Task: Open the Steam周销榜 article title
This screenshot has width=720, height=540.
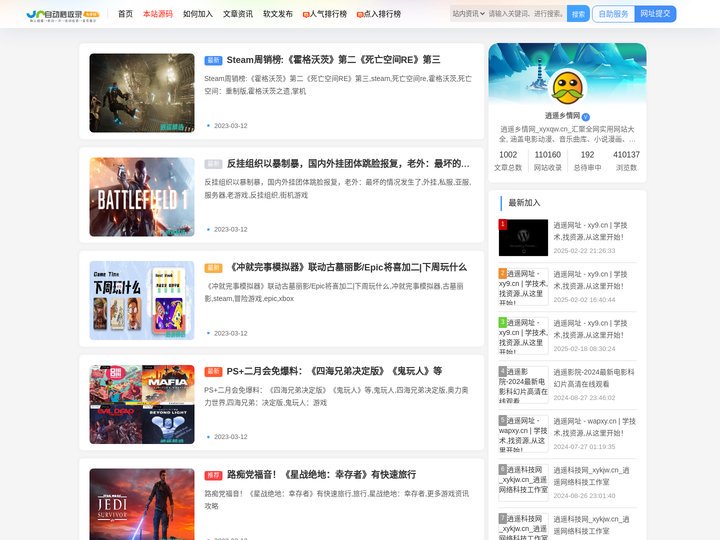Action: pyautogui.click(x=333, y=60)
